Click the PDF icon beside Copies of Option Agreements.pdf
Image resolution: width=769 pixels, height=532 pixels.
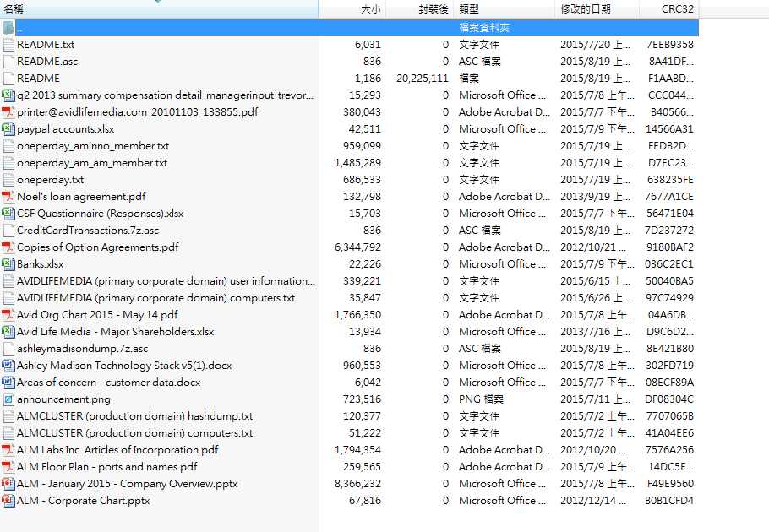click(8, 247)
